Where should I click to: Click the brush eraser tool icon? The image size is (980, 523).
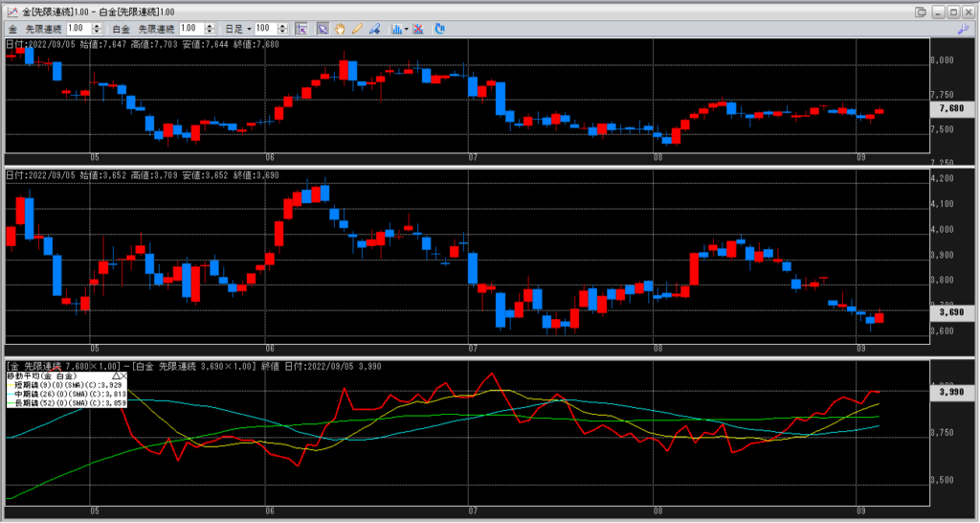coord(374,29)
